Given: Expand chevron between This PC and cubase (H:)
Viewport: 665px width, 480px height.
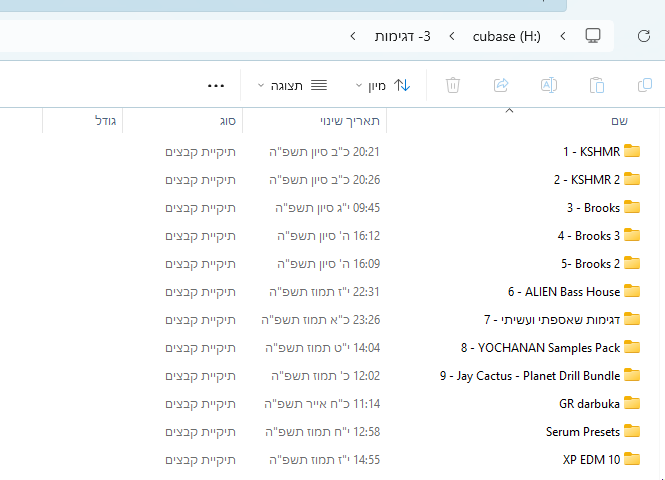Looking at the screenshot, I should [563, 36].
